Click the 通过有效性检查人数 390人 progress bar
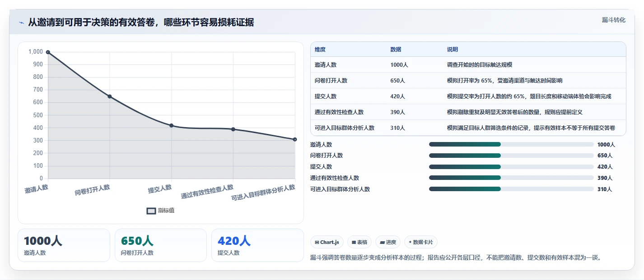The width and height of the screenshot is (644, 280). pyautogui.click(x=511, y=178)
